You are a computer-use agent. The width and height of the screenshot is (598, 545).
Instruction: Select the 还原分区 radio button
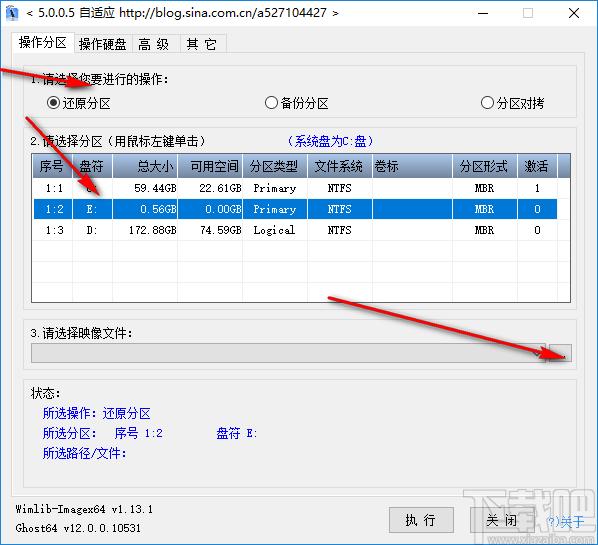tap(79, 103)
